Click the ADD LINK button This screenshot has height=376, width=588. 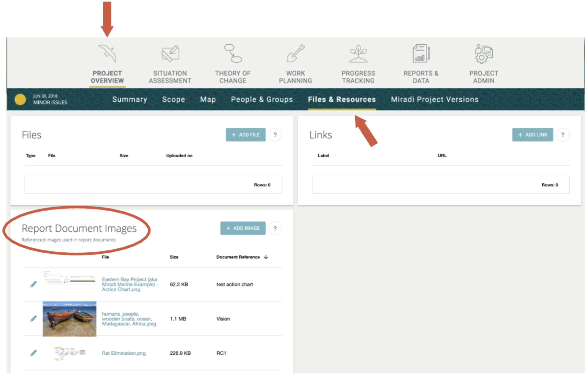pos(532,135)
